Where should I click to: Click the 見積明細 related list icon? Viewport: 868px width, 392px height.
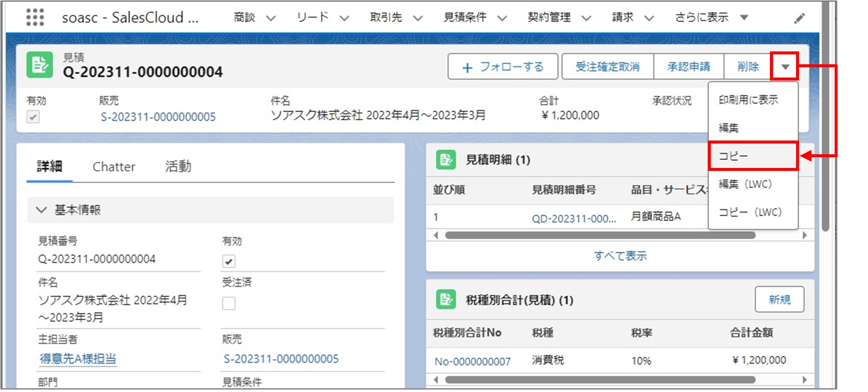(x=446, y=159)
